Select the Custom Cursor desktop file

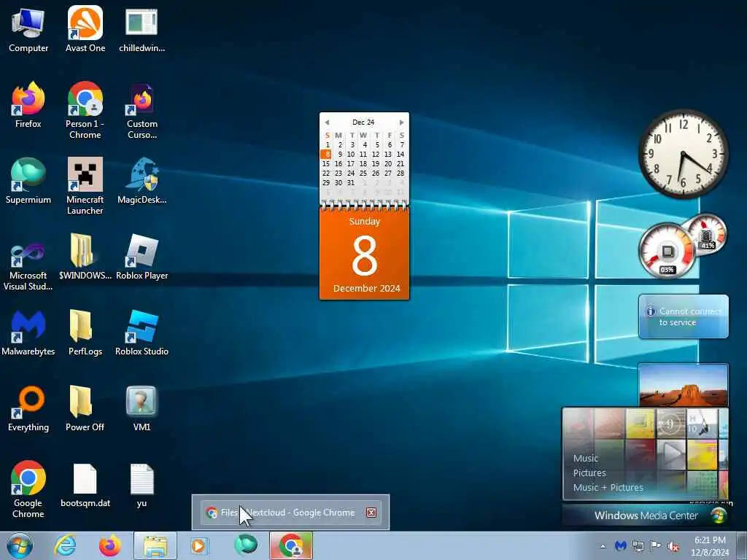coord(142,111)
